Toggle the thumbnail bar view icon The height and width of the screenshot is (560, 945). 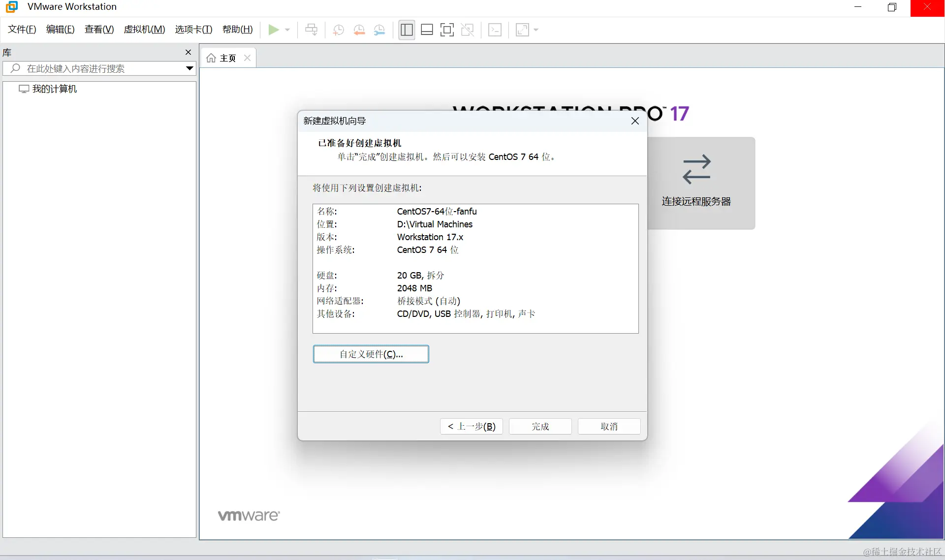pyautogui.click(x=427, y=30)
